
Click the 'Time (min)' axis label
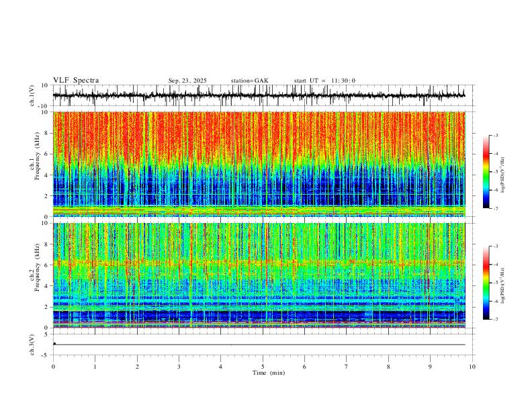(x=269, y=373)
